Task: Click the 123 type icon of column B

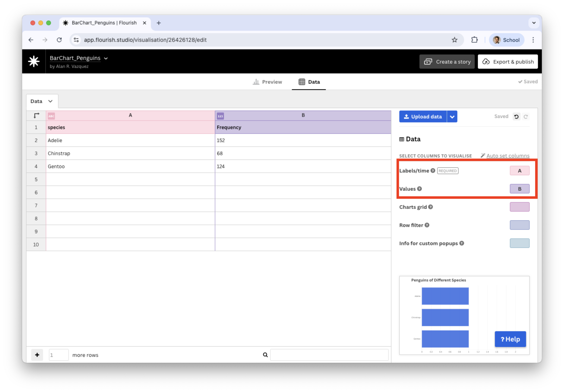Action: click(220, 116)
